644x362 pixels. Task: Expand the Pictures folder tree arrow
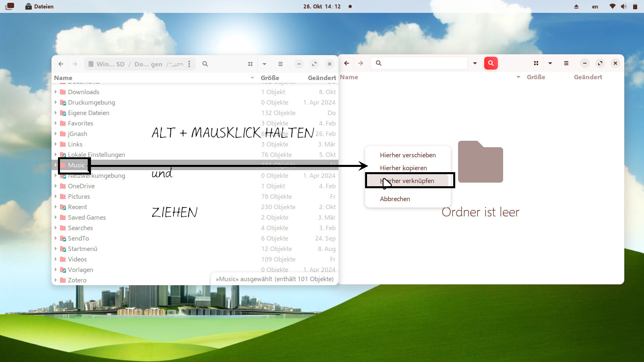tap(56, 197)
